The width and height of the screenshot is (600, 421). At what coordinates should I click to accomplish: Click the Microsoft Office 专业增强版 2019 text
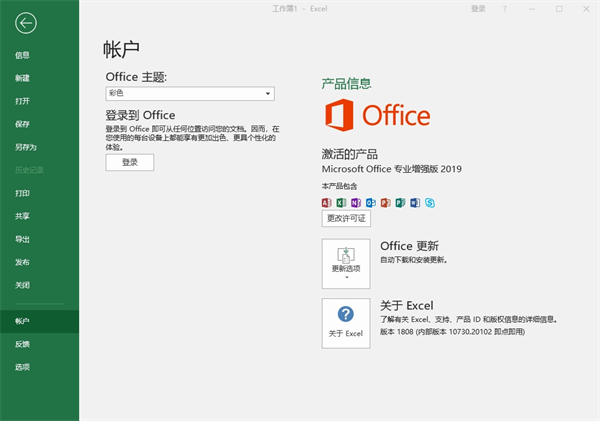(x=391, y=169)
